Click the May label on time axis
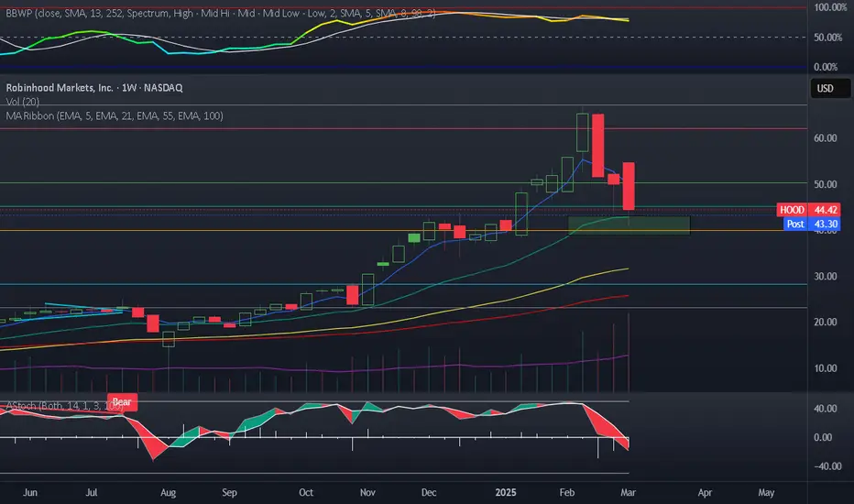The height and width of the screenshot is (504, 854). click(x=766, y=493)
